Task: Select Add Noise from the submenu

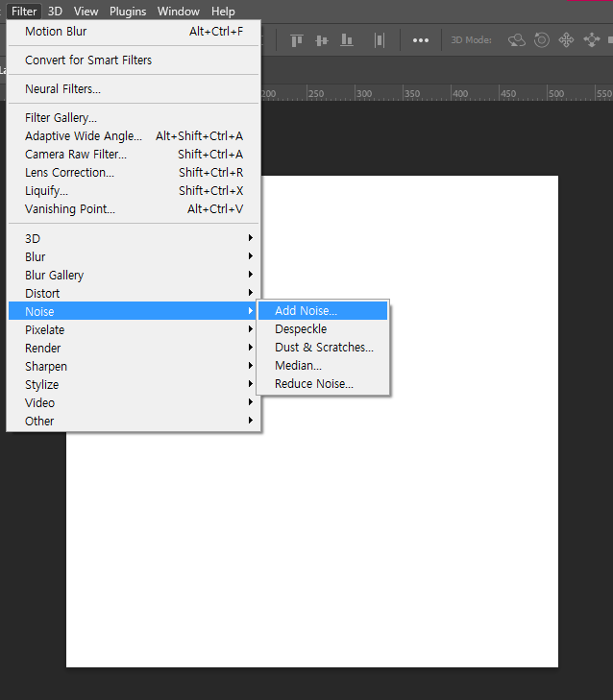Action: click(323, 311)
